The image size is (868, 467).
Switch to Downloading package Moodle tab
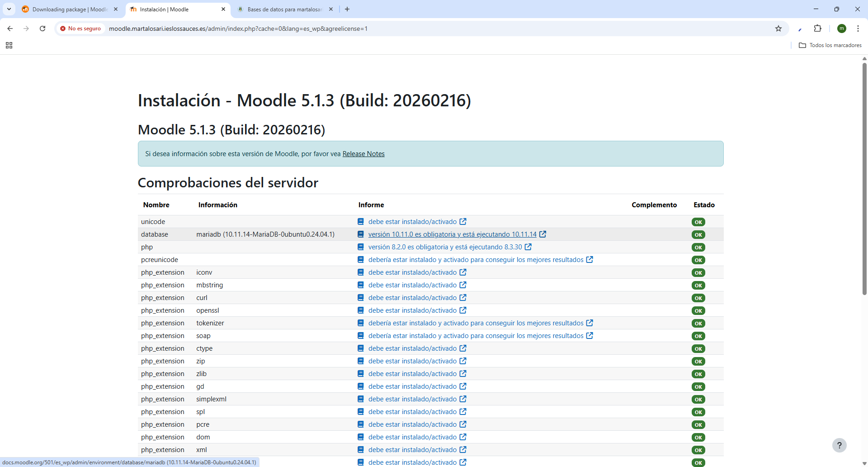click(x=70, y=9)
